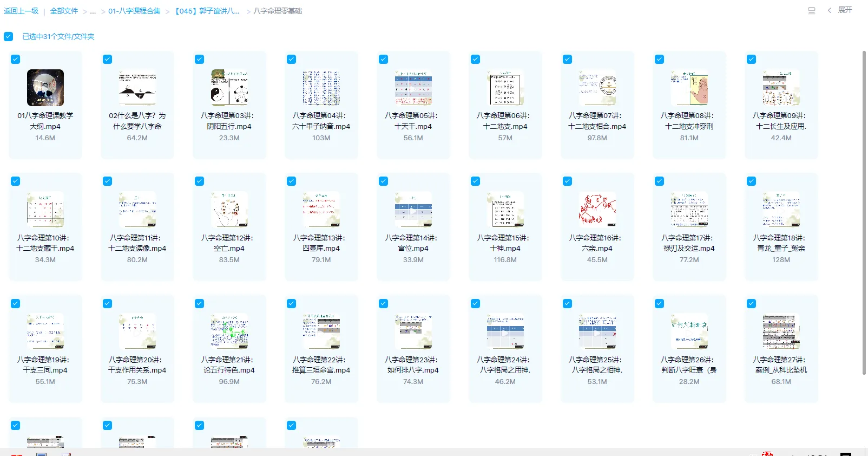Uncheck checkbox on 第18讲 青龙_童子_冤亲
This screenshot has width=868, height=456.
point(752,181)
